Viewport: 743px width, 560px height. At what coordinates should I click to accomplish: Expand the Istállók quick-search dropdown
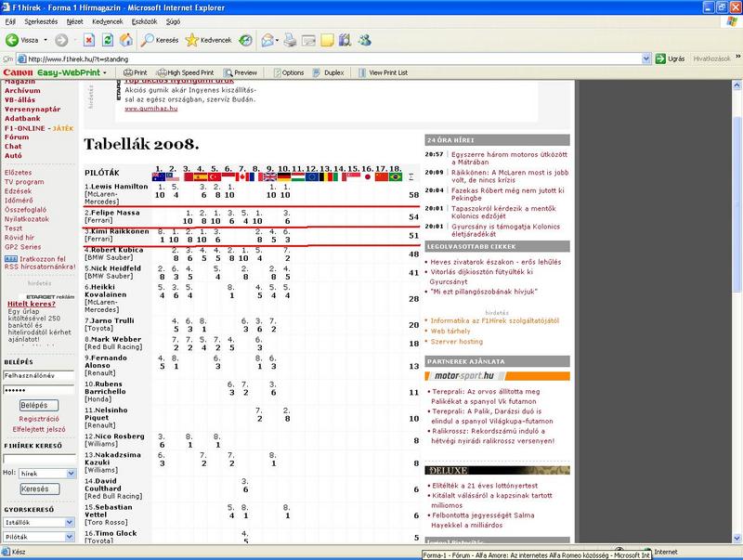click(x=70, y=522)
